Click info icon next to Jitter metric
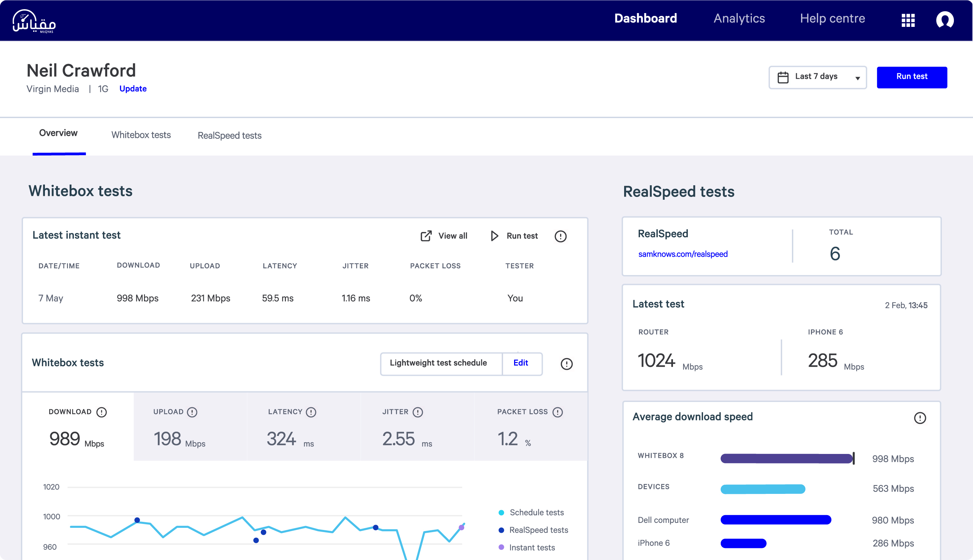The width and height of the screenshot is (973, 560). (418, 412)
